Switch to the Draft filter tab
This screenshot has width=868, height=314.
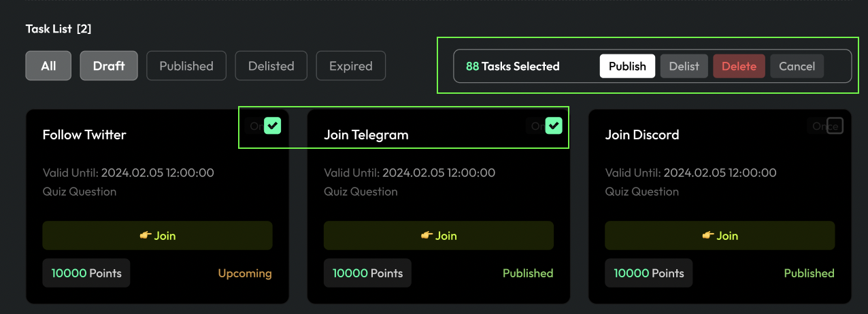109,66
